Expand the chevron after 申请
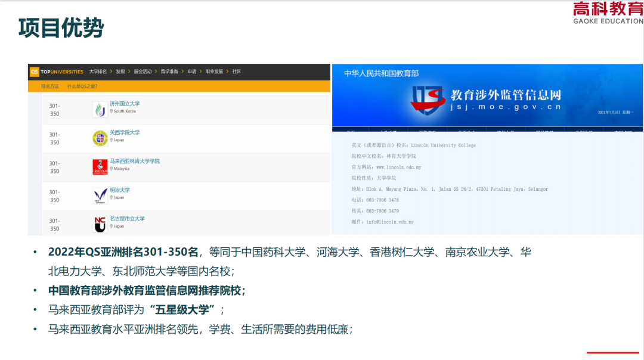 pyautogui.click(x=201, y=72)
